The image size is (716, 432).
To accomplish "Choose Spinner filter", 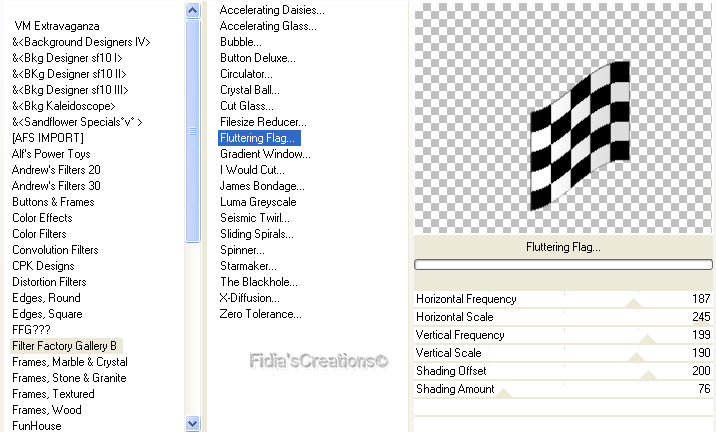I will tap(242, 250).
